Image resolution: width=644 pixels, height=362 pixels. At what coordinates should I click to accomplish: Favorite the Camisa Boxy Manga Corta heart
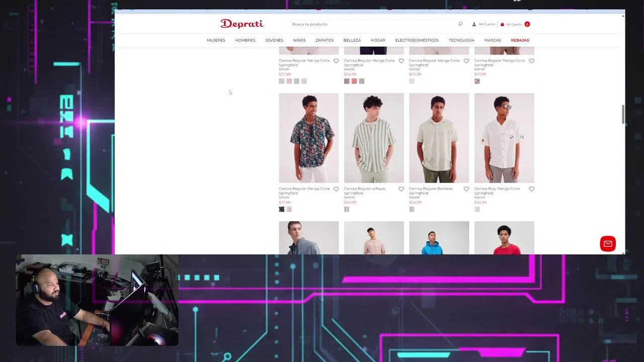click(531, 189)
